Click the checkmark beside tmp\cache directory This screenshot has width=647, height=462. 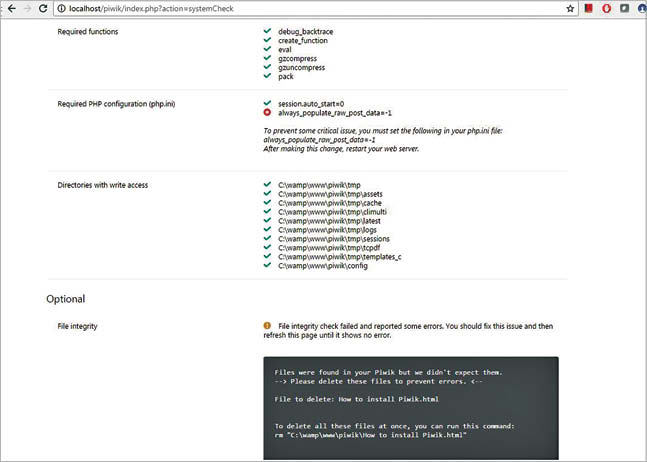coord(267,203)
